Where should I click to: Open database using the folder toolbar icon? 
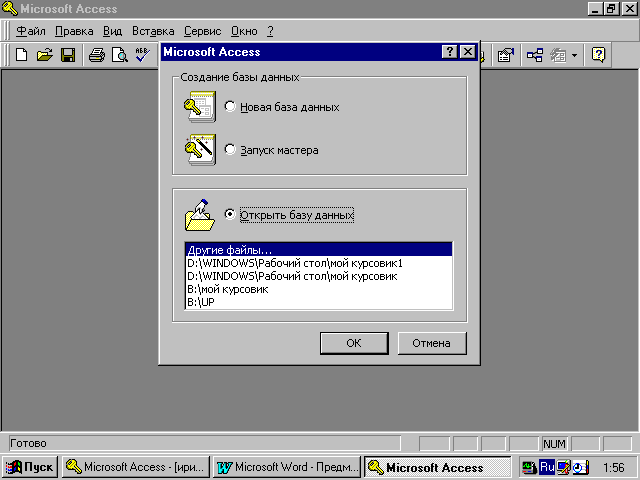coord(44,54)
